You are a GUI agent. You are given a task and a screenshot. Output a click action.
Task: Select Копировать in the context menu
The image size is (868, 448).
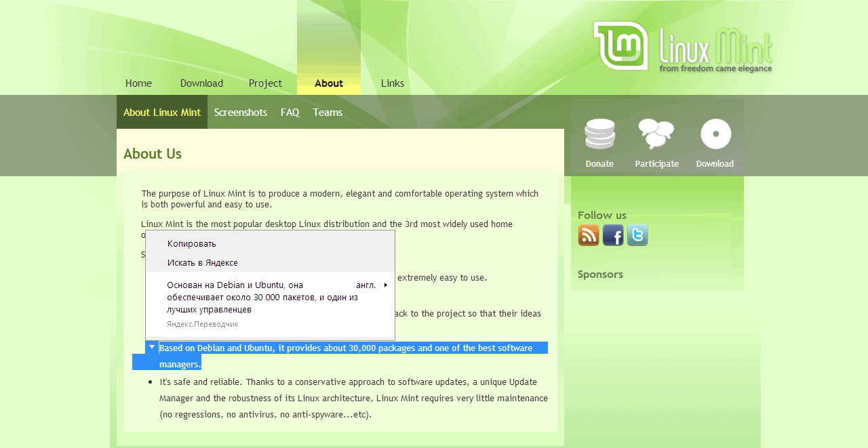pyautogui.click(x=192, y=244)
